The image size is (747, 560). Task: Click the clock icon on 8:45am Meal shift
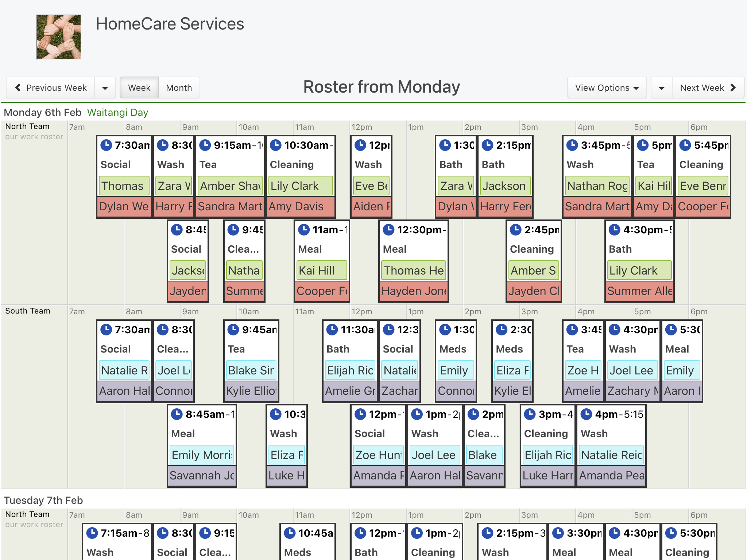(x=177, y=414)
